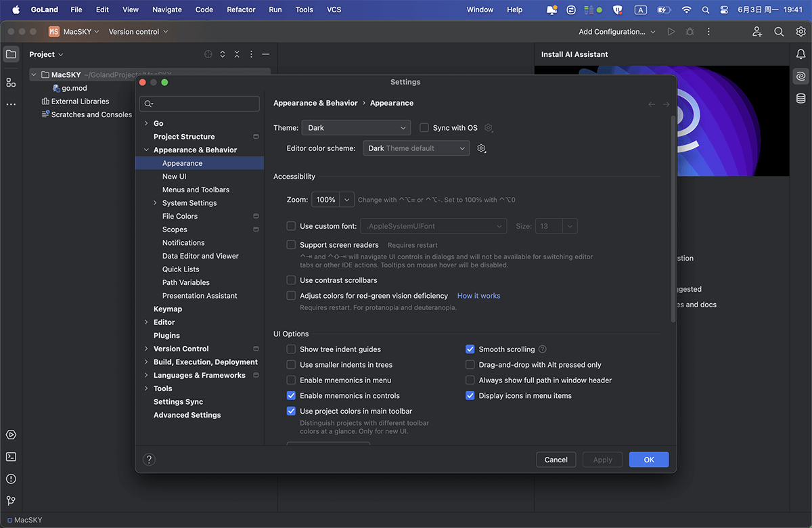The height and width of the screenshot is (528, 812).
Task: Open the Version control dropdown in toolbar
Action: click(138, 32)
